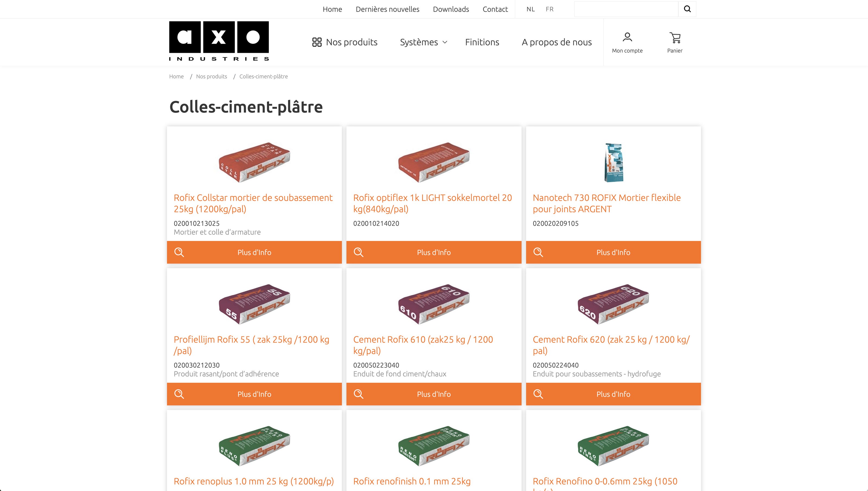Click the grid icon beside Nos produits
Screen dimensions: 868x491
pyautogui.click(x=317, y=42)
